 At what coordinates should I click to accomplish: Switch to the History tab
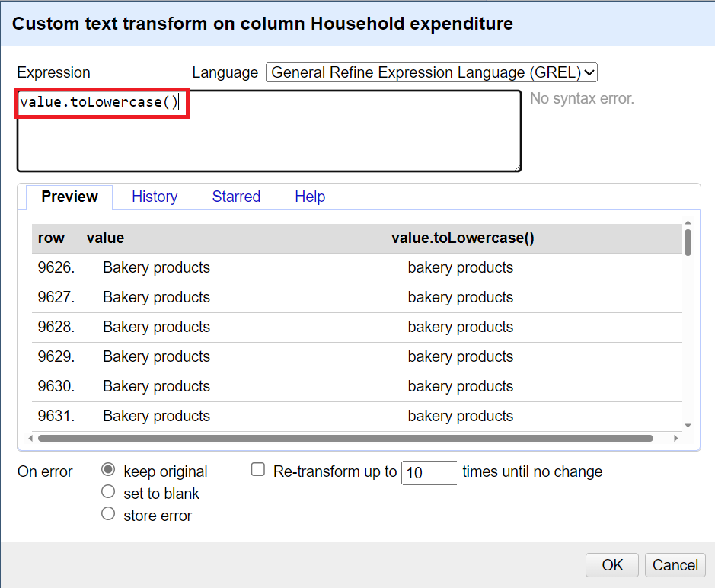click(x=155, y=197)
